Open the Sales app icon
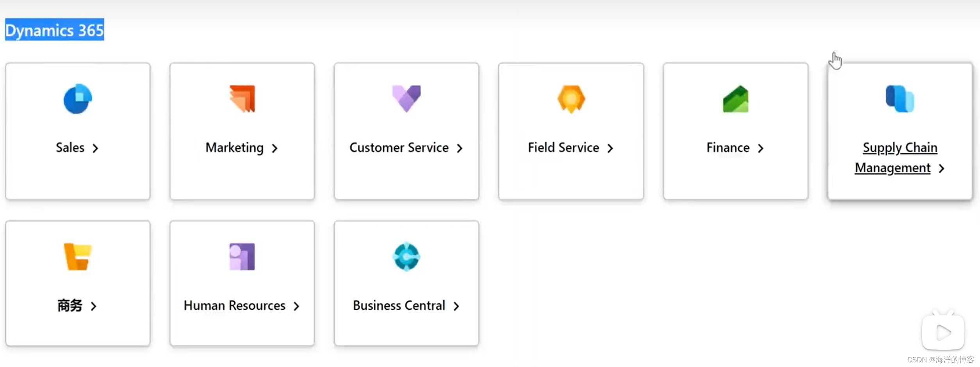 [77, 99]
